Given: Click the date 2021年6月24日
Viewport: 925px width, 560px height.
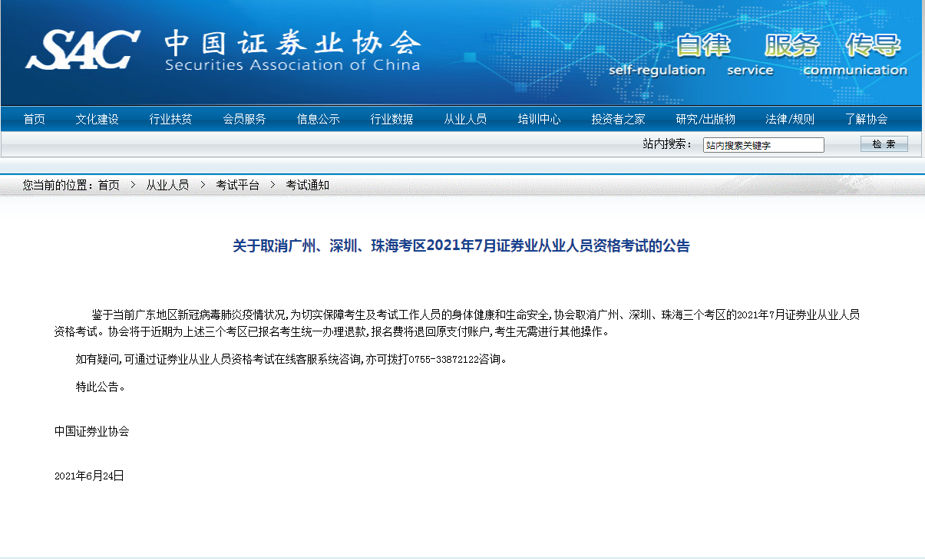Looking at the screenshot, I should tap(89, 476).
